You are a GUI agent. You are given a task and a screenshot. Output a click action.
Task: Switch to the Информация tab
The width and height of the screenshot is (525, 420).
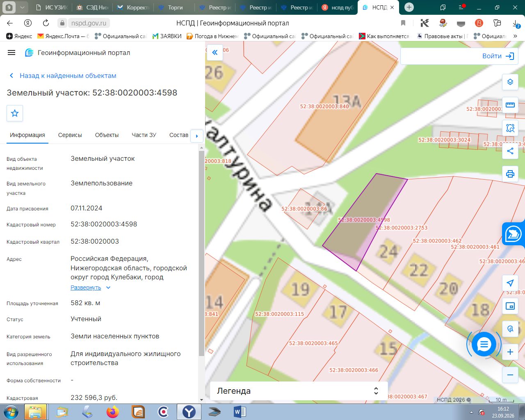pyautogui.click(x=27, y=135)
